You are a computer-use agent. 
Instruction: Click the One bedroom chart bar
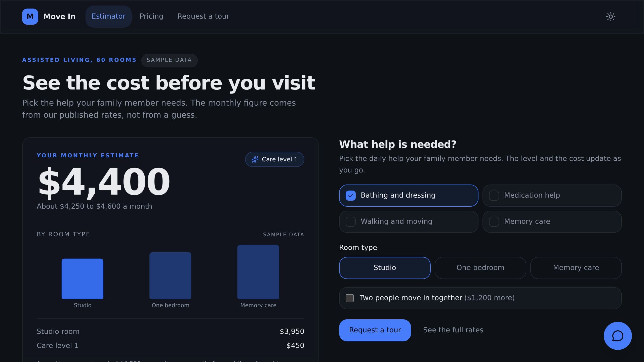coord(170,276)
